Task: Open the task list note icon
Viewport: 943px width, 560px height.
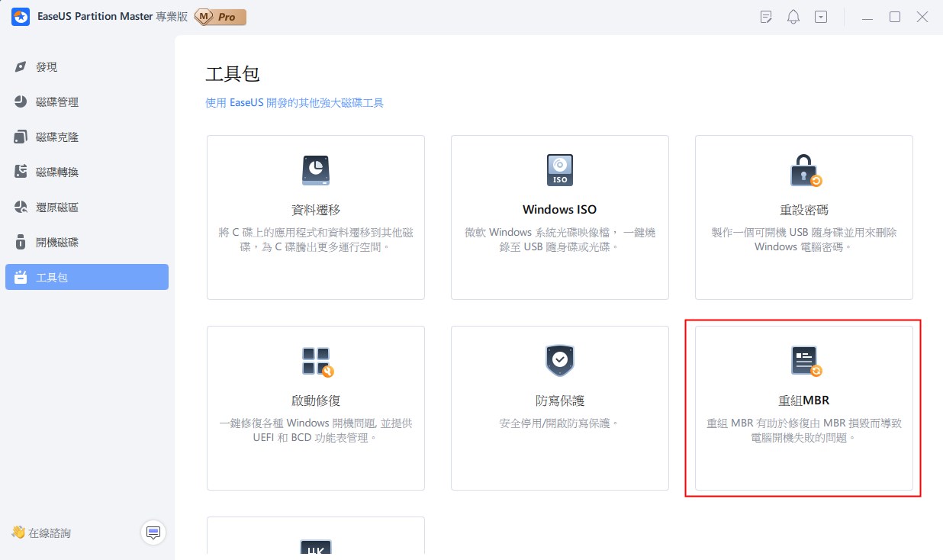Action: pos(766,17)
